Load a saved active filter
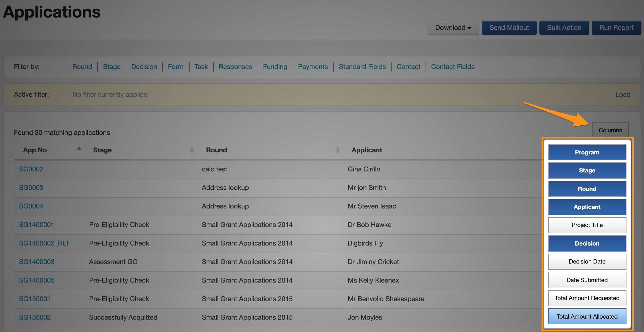The height and width of the screenshot is (332, 644). coord(623,94)
